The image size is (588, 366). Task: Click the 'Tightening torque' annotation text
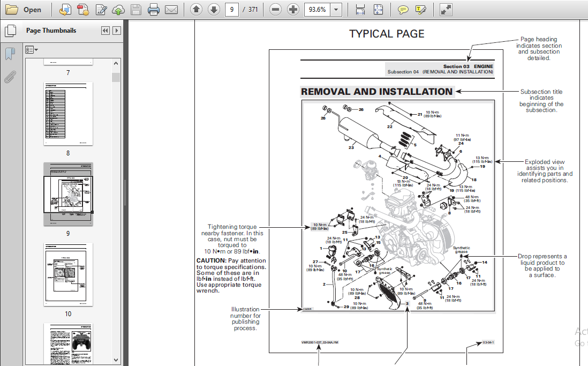click(232, 239)
